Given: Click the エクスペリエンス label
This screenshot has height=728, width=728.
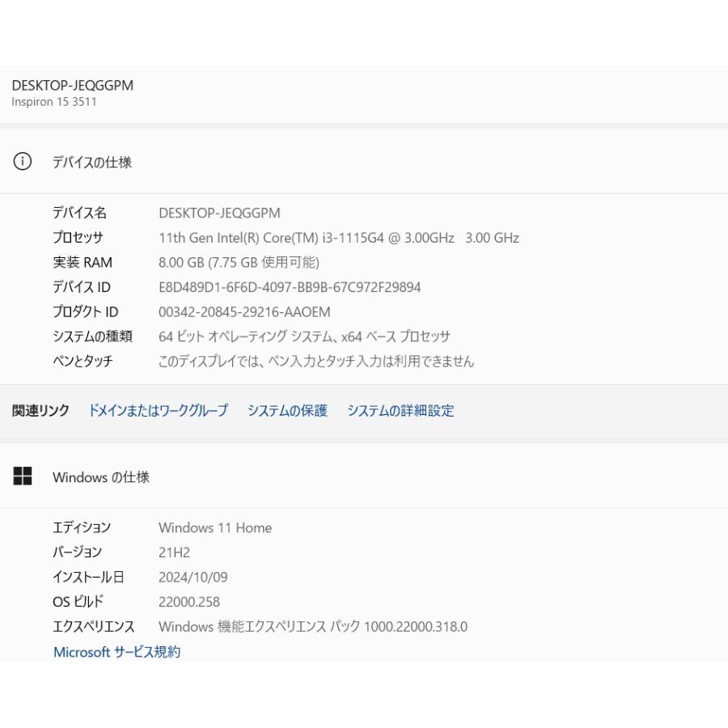Looking at the screenshot, I should 93,627.
